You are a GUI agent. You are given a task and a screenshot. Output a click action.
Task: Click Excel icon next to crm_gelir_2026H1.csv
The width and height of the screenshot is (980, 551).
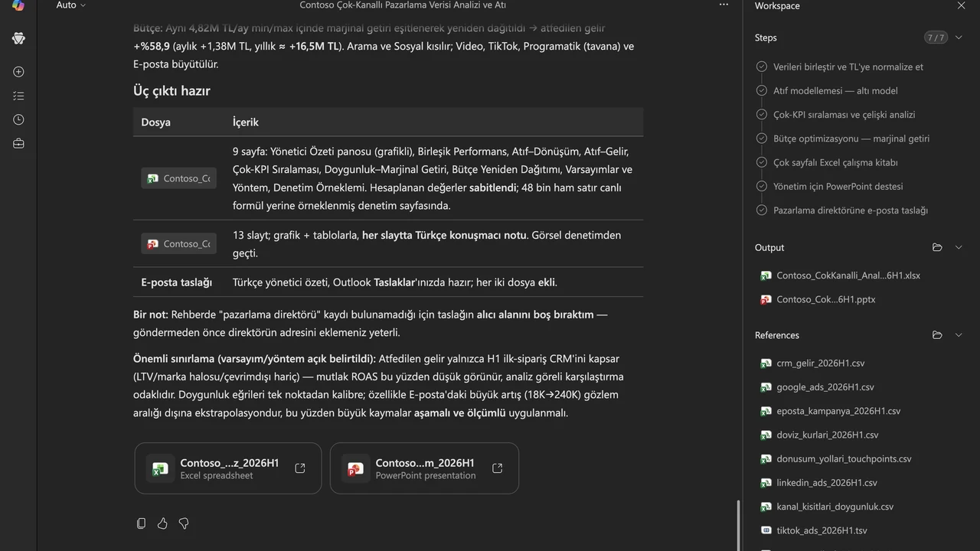pyautogui.click(x=766, y=364)
